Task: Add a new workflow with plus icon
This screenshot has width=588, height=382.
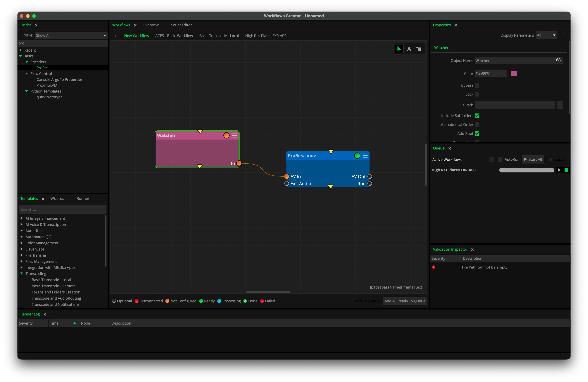Action: click(x=116, y=36)
